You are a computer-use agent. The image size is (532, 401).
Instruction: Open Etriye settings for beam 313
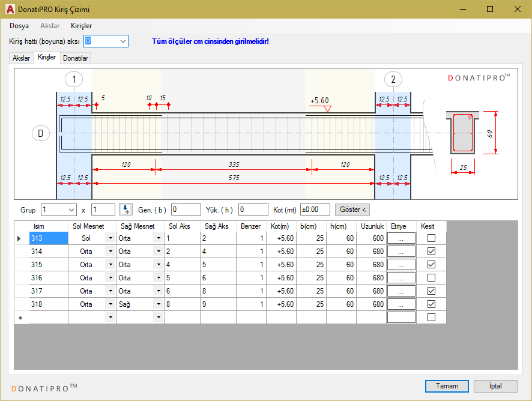pos(401,238)
